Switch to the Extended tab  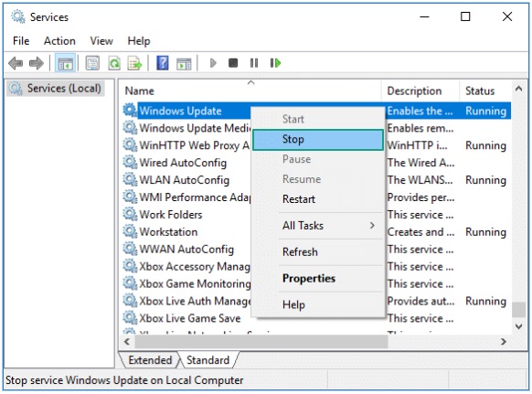coord(150,360)
